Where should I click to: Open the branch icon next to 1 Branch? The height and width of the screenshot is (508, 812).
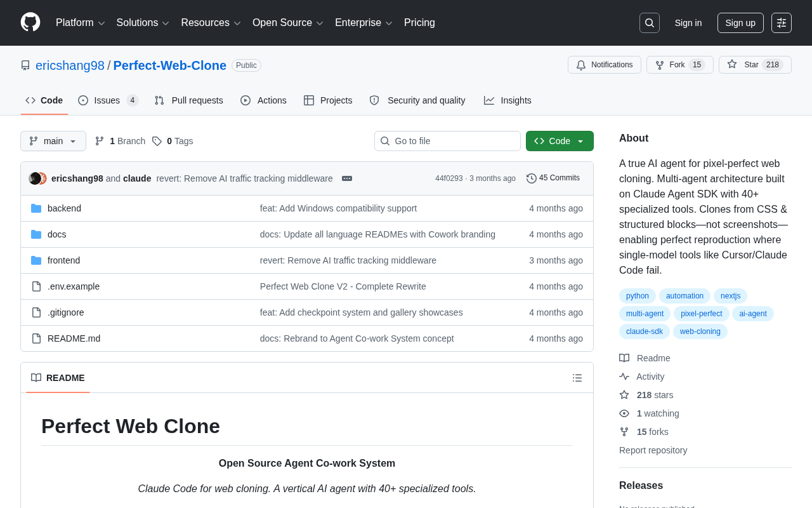click(x=100, y=141)
